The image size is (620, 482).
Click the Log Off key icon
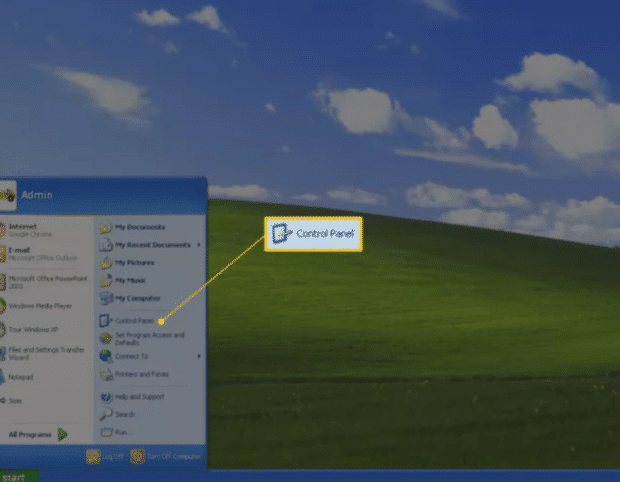click(93, 457)
